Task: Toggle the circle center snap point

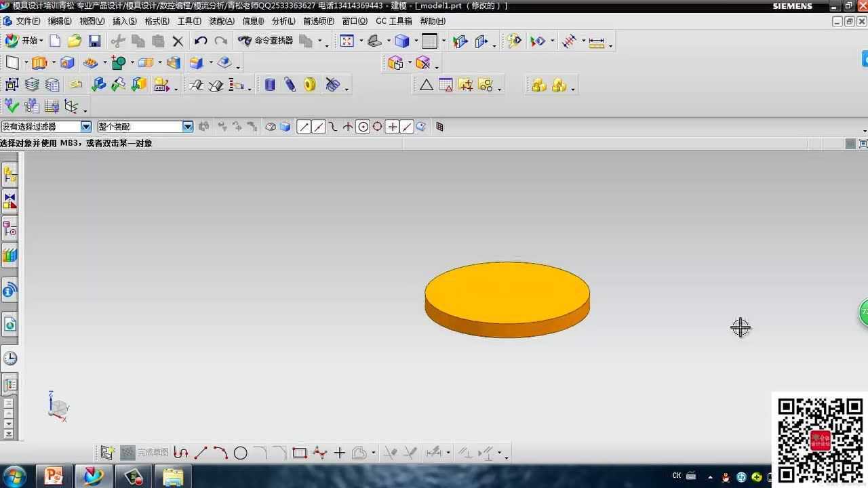Action: click(363, 127)
